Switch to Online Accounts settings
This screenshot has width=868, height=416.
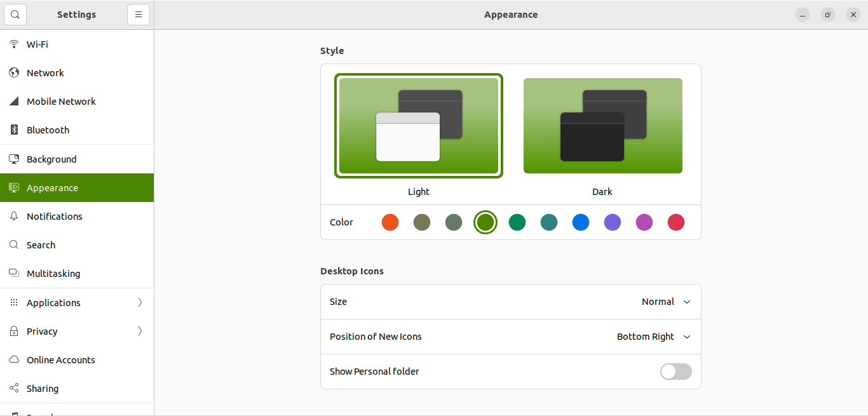coord(61,359)
